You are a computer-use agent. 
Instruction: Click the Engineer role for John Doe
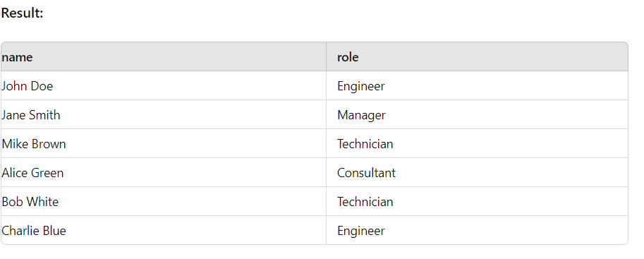click(x=477, y=85)
